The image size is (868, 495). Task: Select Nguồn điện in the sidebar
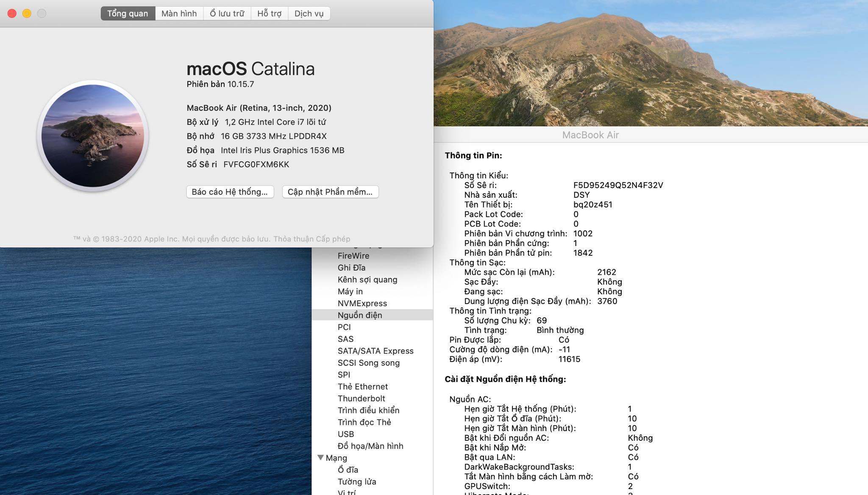click(359, 315)
